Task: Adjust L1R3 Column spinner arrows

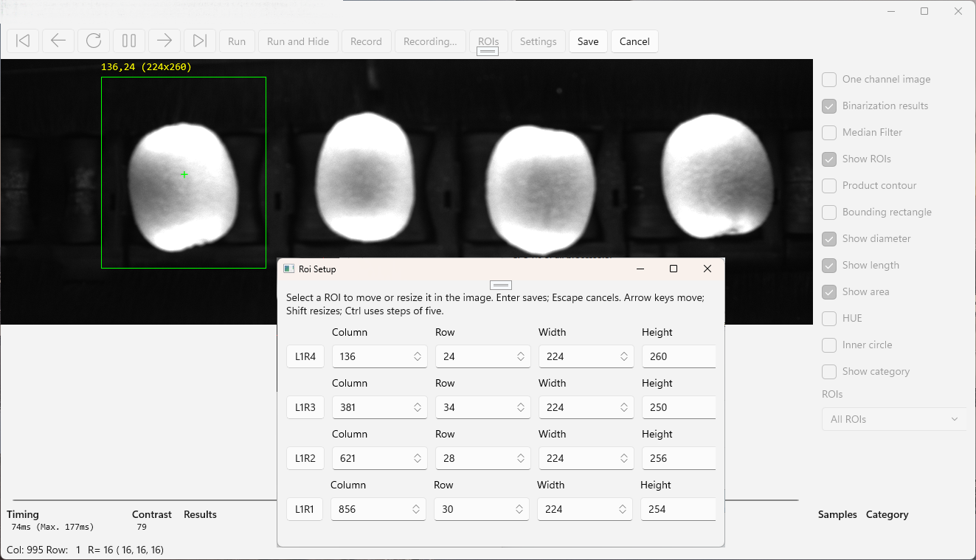Action: [x=418, y=407]
